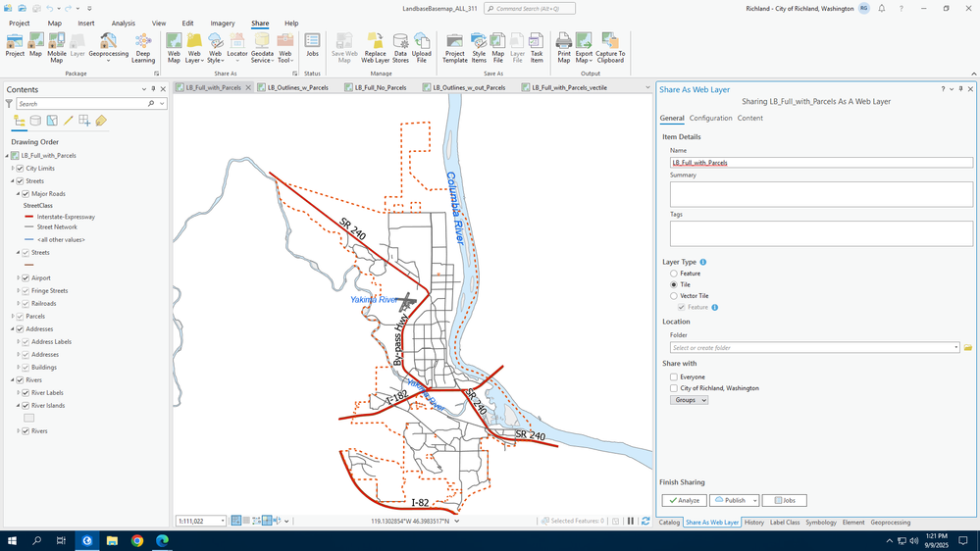Screen dimensions: 980x551
Task: Switch Contents to List By Data Source
Action: pyautogui.click(x=35, y=121)
